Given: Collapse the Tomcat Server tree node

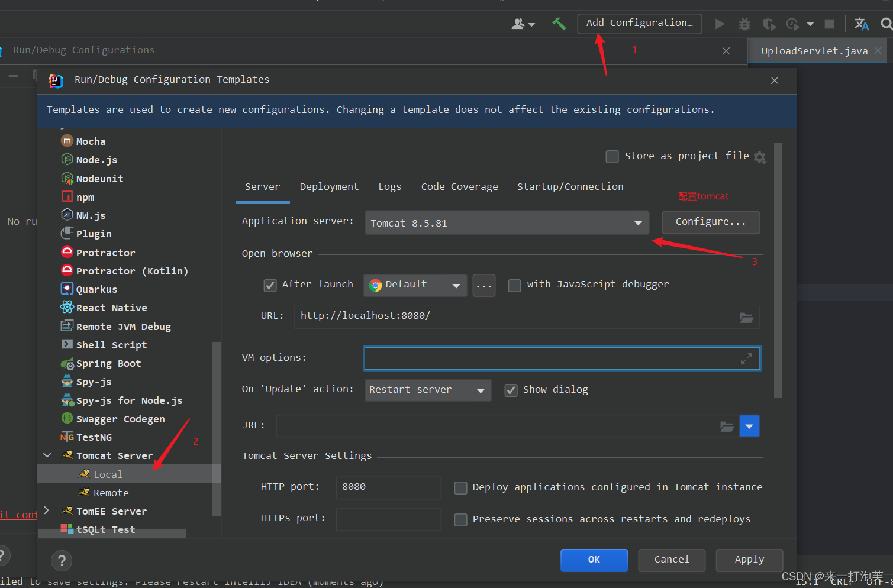Looking at the screenshot, I should tap(47, 455).
